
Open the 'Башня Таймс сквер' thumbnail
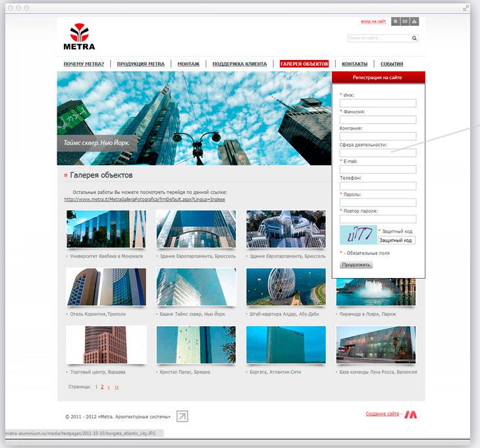(x=196, y=287)
